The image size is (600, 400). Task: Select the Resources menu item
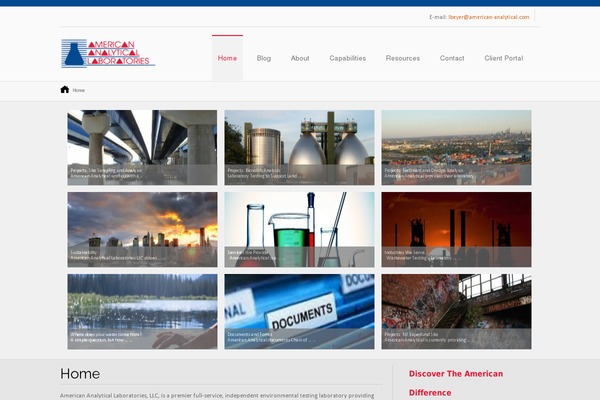pyautogui.click(x=403, y=58)
